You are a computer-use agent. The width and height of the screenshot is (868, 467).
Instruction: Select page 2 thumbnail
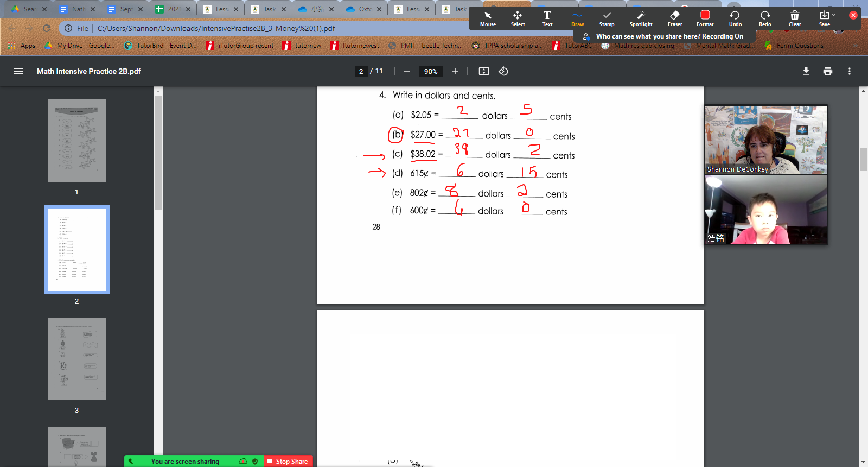pyautogui.click(x=77, y=250)
